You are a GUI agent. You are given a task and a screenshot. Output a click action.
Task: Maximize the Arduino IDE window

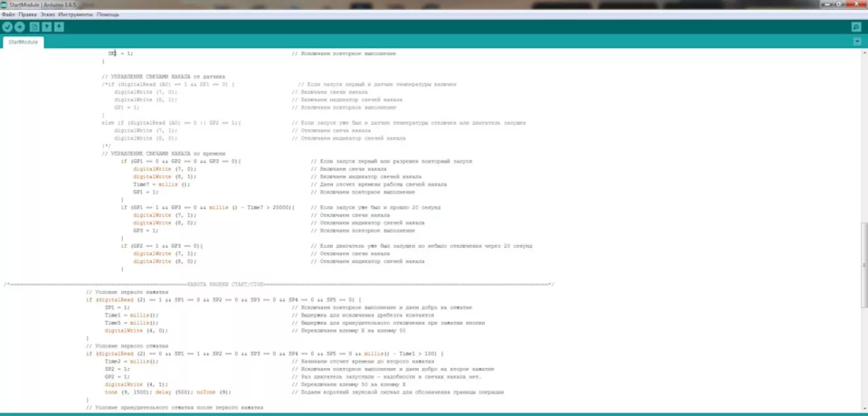pyautogui.click(x=839, y=4)
